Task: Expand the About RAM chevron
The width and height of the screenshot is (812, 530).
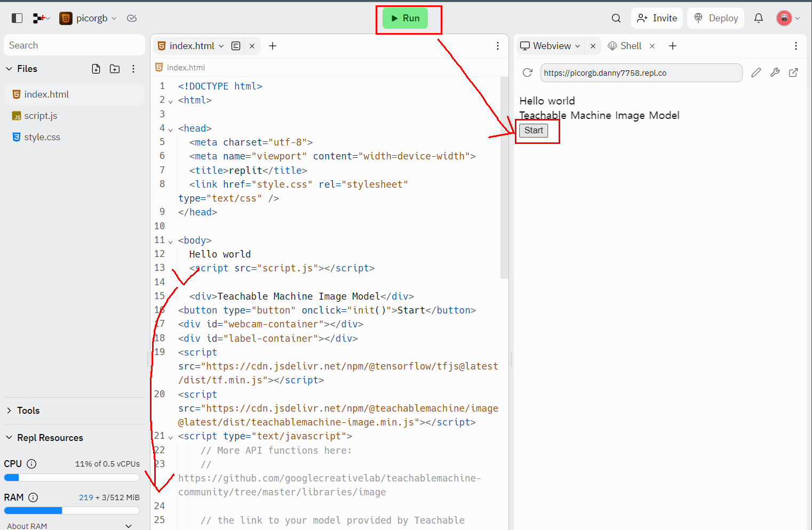Action: (x=129, y=526)
